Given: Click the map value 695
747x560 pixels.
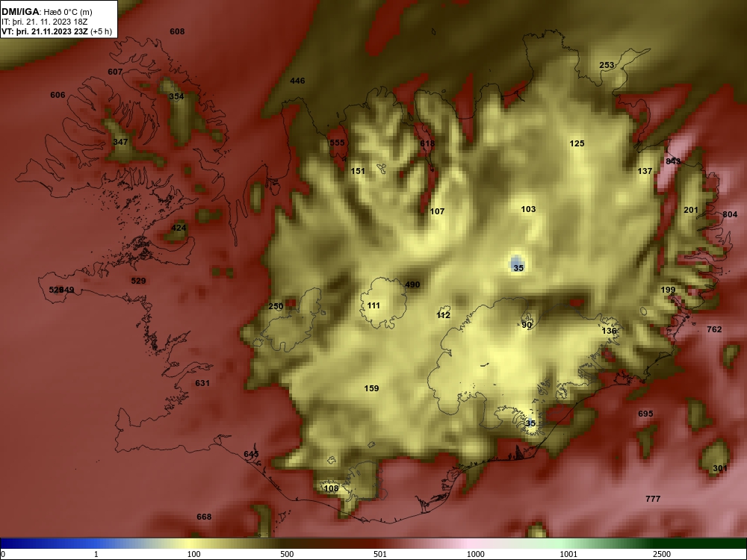Looking at the screenshot, I should point(645,414).
